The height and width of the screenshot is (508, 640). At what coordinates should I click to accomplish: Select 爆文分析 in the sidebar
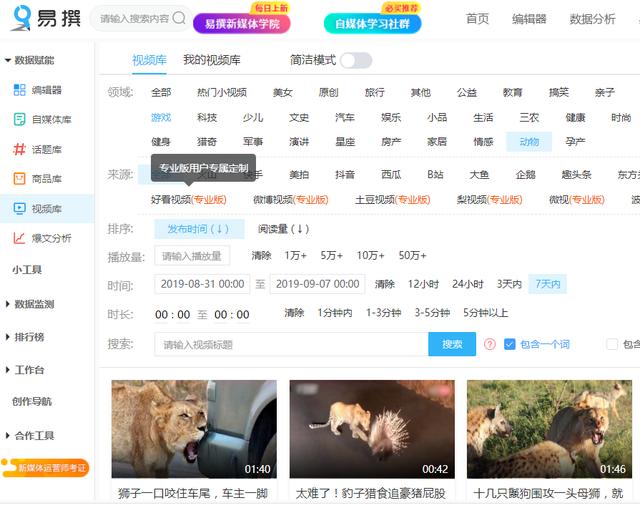(50, 238)
